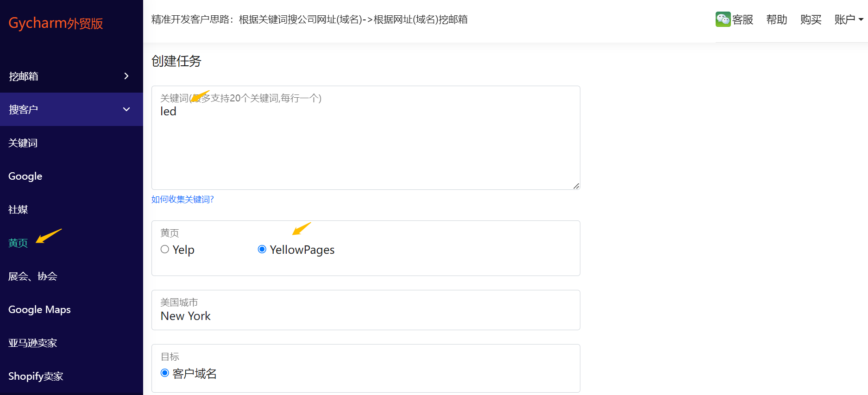This screenshot has height=395, width=868.
Task: Go to the 购买 purchase page
Action: click(x=811, y=19)
